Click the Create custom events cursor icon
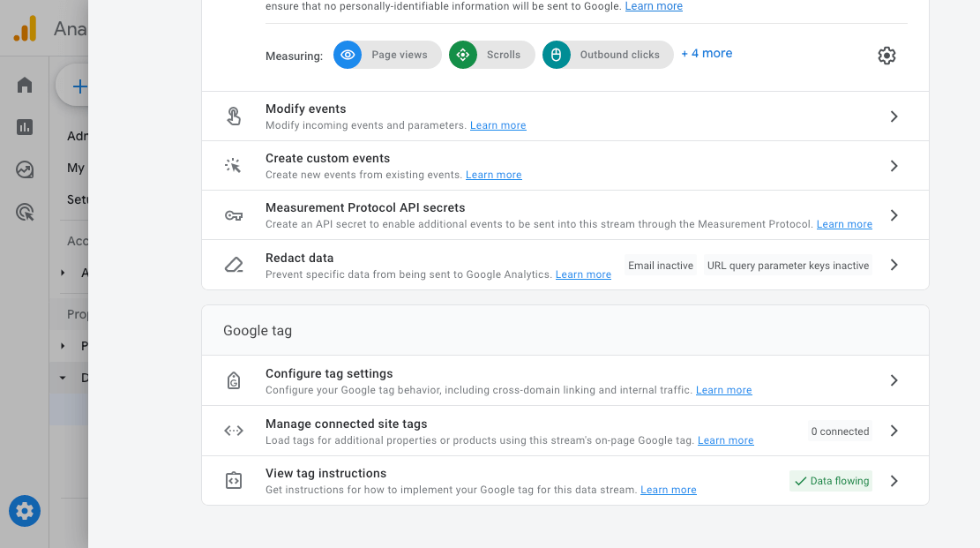 (x=233, y=166)
